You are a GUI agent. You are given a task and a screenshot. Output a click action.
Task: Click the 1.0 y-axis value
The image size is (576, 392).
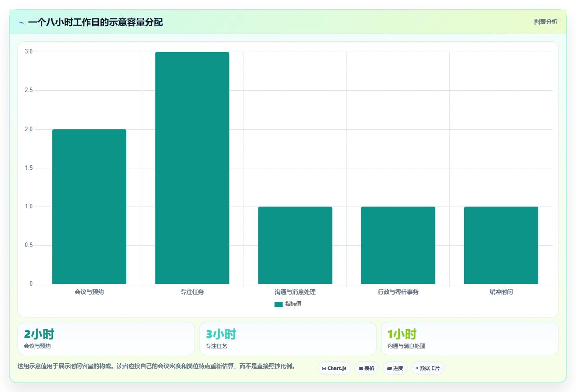[x=29, y=207]
